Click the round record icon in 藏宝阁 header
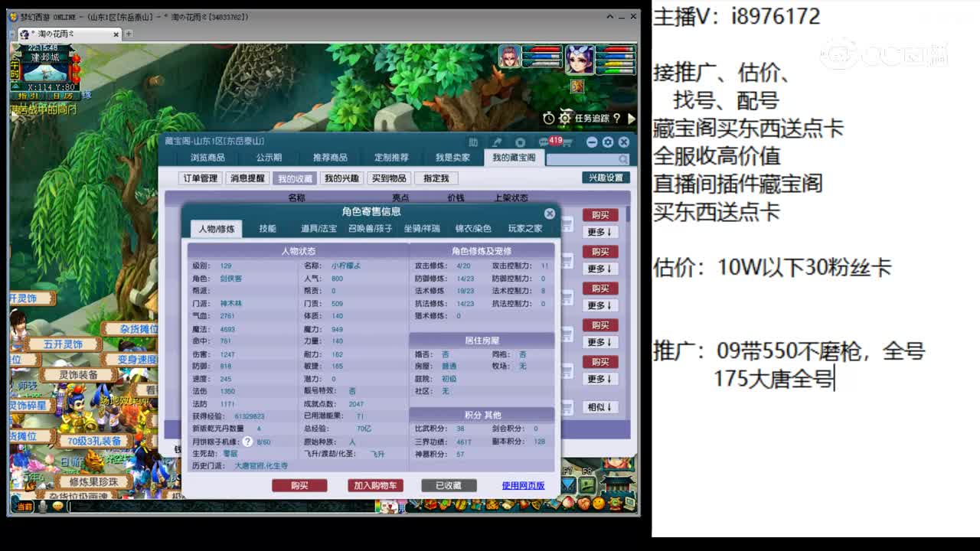The height and width of the screenshot is (551, 980). coord(520,142)
